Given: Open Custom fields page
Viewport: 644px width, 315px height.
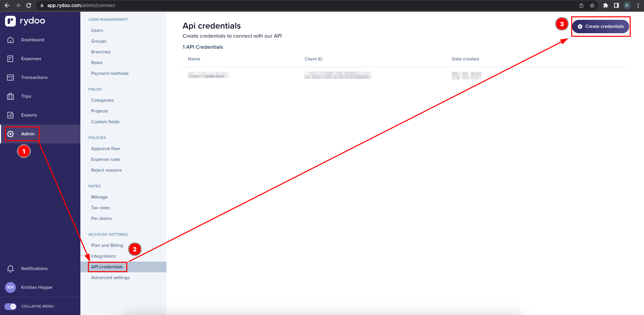Looking at the screenshot, I should pos(105,122).
